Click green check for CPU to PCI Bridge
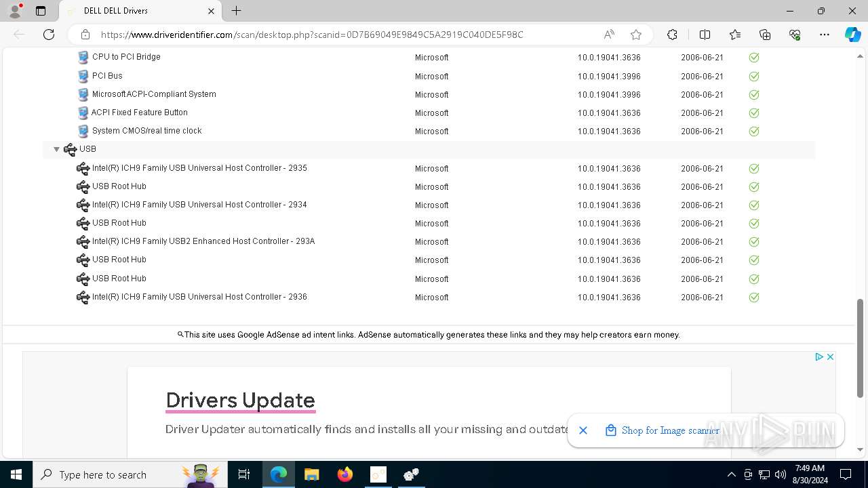This screenshot has height=488, width=868. pyautogui.click(x=754, y=58)
